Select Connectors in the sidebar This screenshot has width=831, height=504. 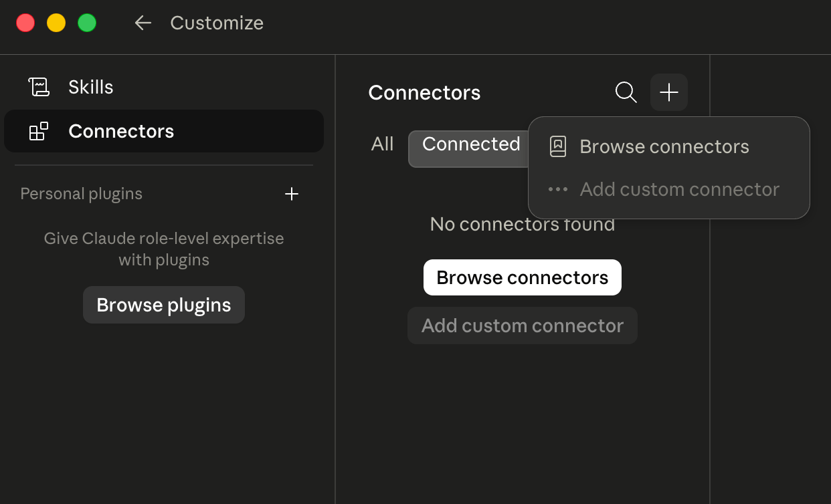click(x=164, y=131)
